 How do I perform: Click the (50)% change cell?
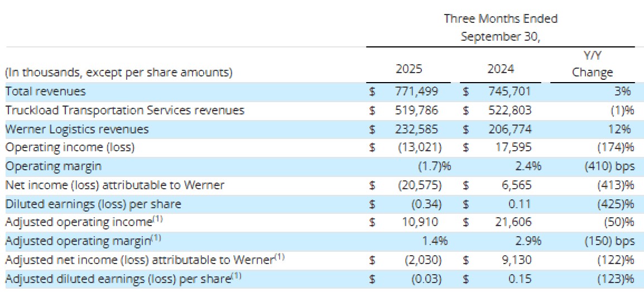618,222
